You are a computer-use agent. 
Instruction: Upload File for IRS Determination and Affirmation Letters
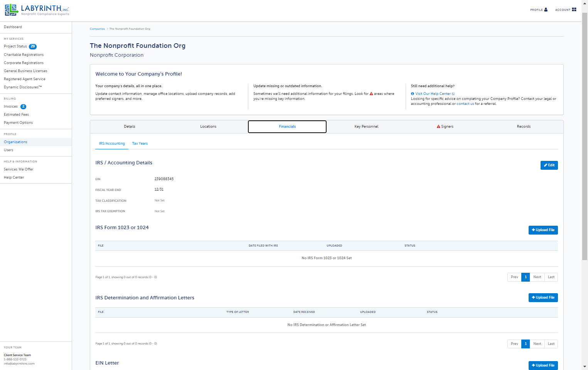click(543, 297)
